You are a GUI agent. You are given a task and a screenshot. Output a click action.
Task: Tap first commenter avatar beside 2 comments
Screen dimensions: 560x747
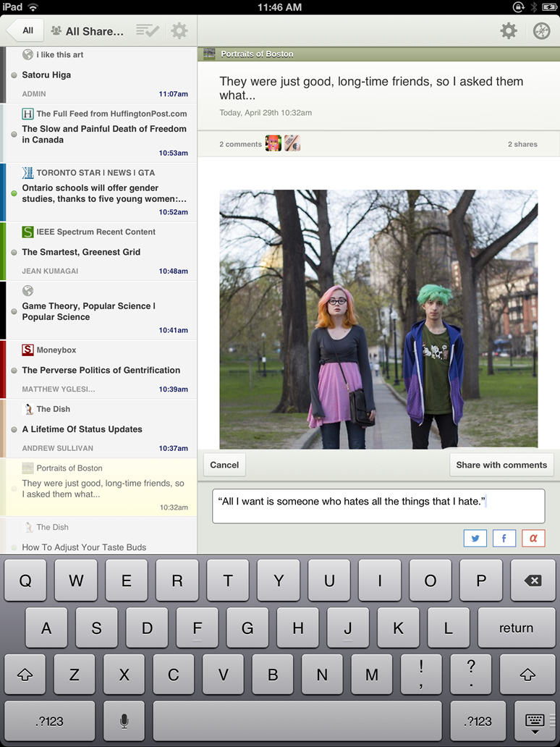pos(273,143)
